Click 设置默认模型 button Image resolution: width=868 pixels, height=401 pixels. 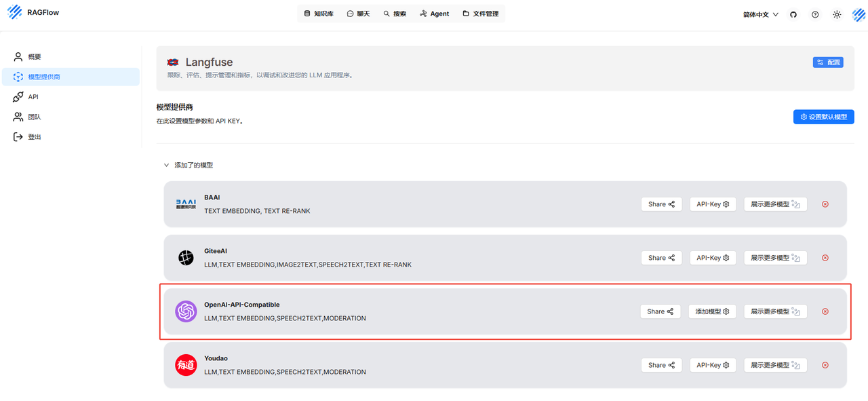tap(823, 117)
